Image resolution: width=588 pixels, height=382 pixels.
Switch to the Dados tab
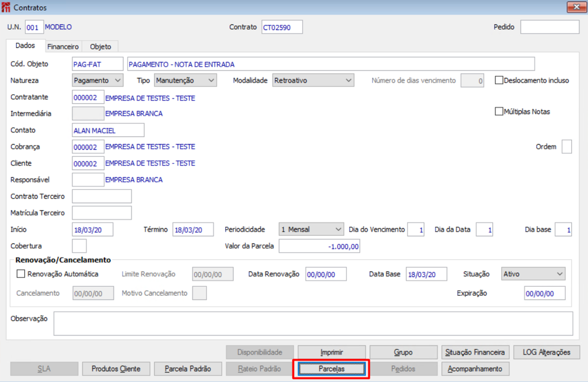click(x=25, y=45)
